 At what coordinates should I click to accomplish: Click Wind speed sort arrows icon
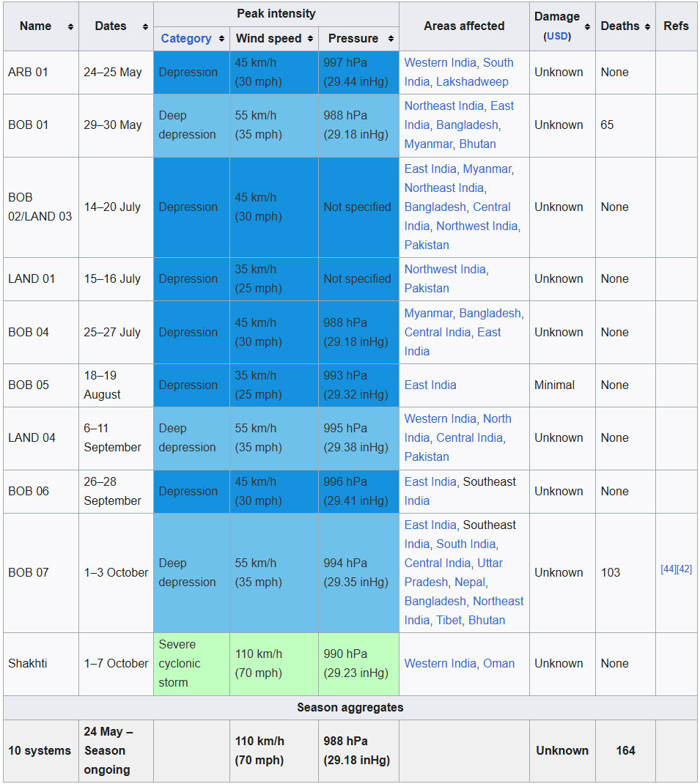[x=310, y=39]
